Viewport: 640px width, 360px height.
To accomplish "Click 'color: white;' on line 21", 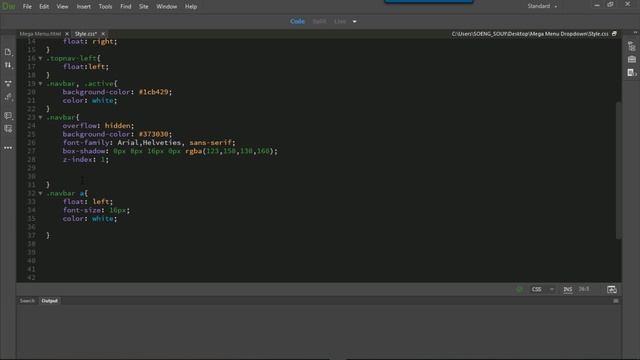I will click(90, 100).
